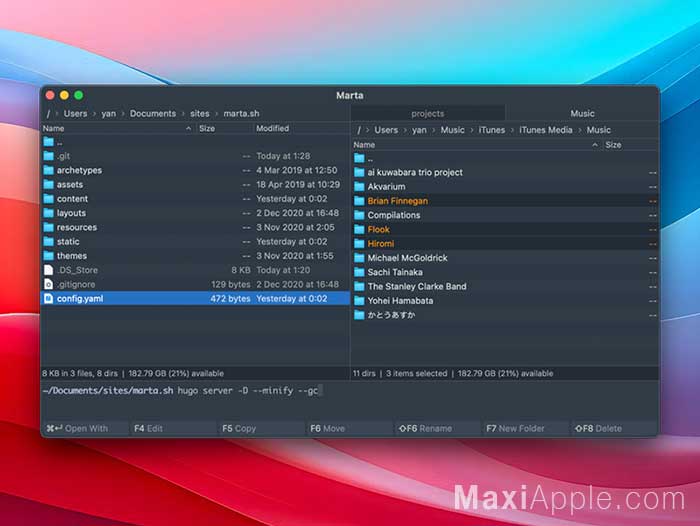Click the Hiromi folder icon
This screenshot has width=700, height=526.
coord(359,244)
